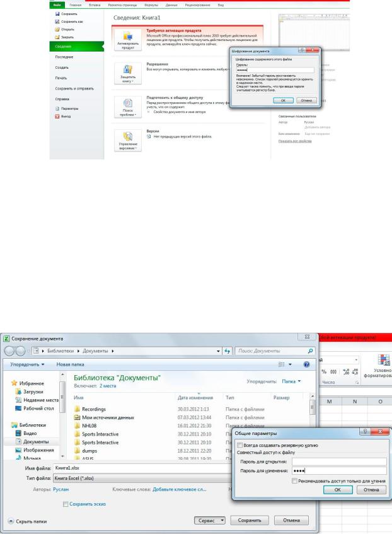392x534 pixels.
Task: Open the Данные ribbon tab
Action: point(171,5)
